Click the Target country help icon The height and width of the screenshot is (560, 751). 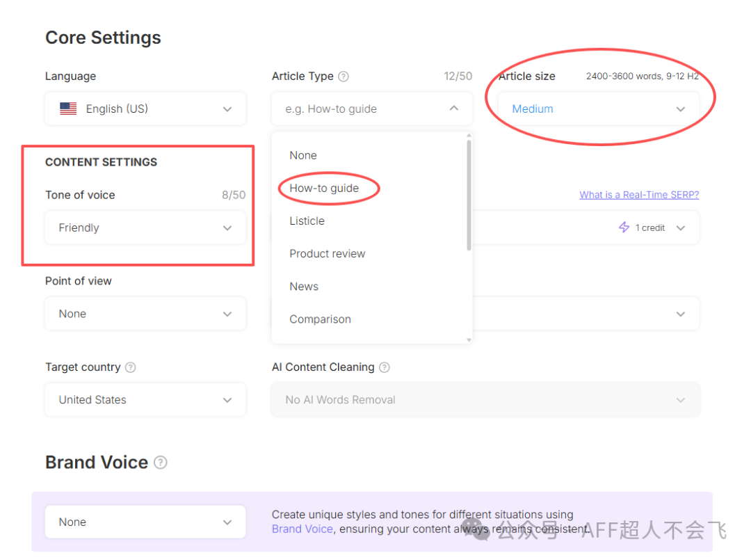pos(131,367)
